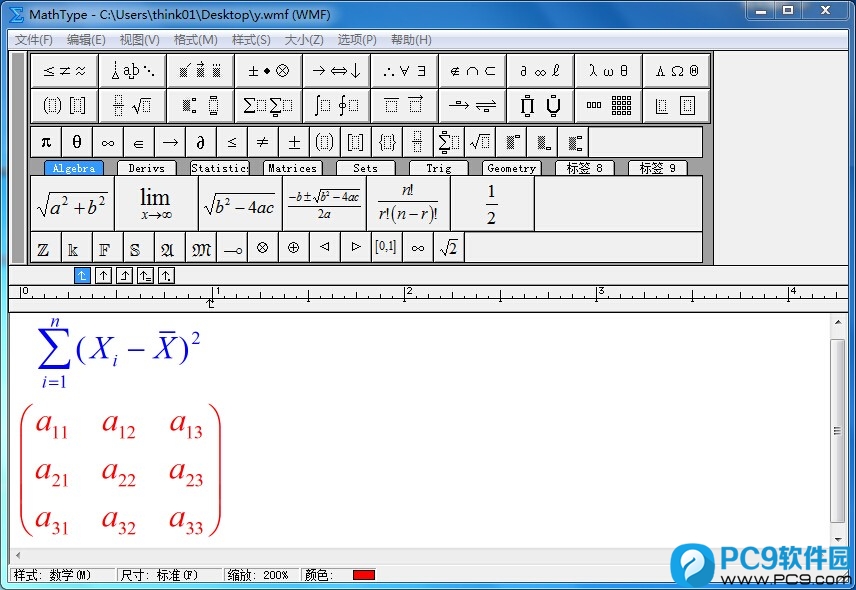
Task: Open underbar and overbar templates palette
Action: (405, 105)
